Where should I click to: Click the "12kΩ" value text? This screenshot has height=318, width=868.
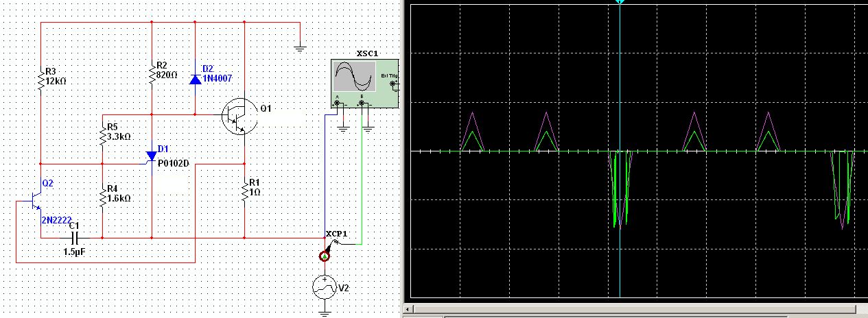(x=56, y=81)
